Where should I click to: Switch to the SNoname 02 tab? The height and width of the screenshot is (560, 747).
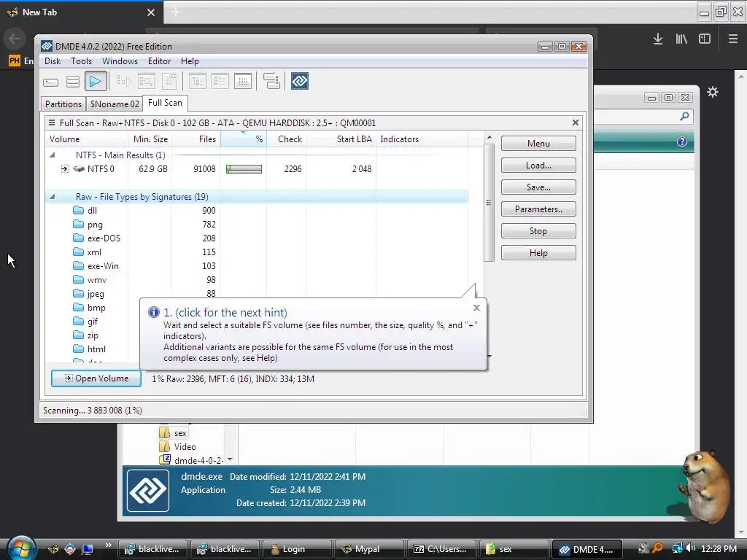(x=115, y=104)
